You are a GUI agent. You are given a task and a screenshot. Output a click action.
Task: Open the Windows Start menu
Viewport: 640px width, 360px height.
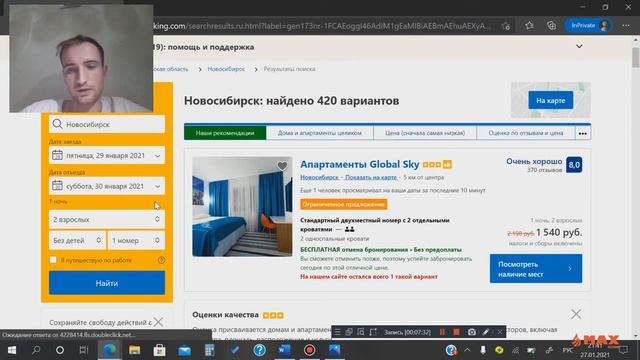tap(11, 350)
